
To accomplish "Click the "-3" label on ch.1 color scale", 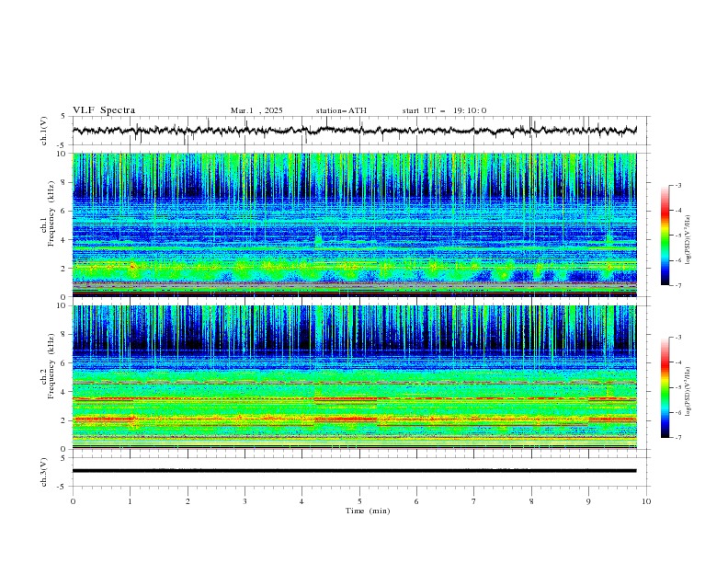I will pyautogui.click(x=678, y=185).
